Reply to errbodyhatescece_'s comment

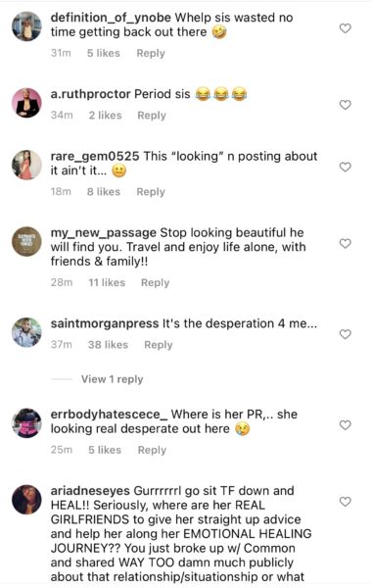click(x=152, y=450)
